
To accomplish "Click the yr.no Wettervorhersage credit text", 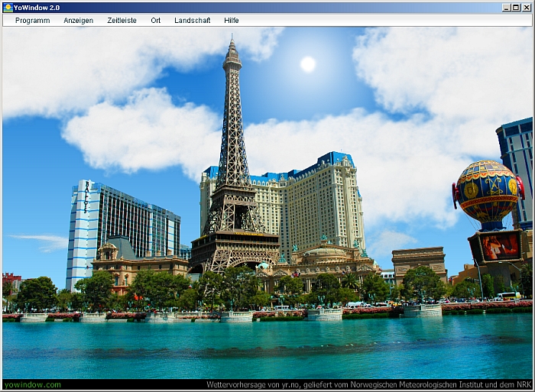I will click(x=369, y=385).
